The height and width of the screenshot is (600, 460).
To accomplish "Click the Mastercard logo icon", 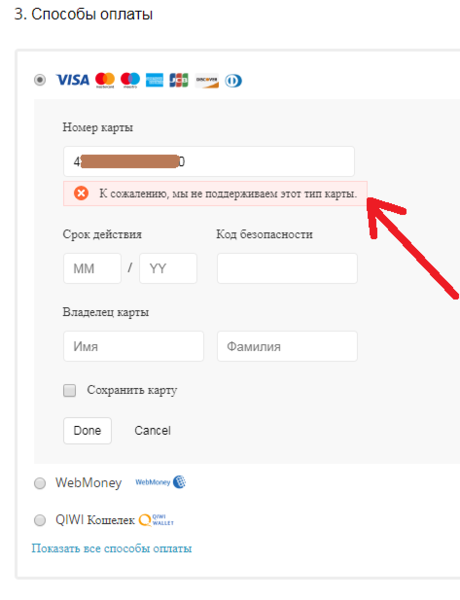I will pos(105,80).
